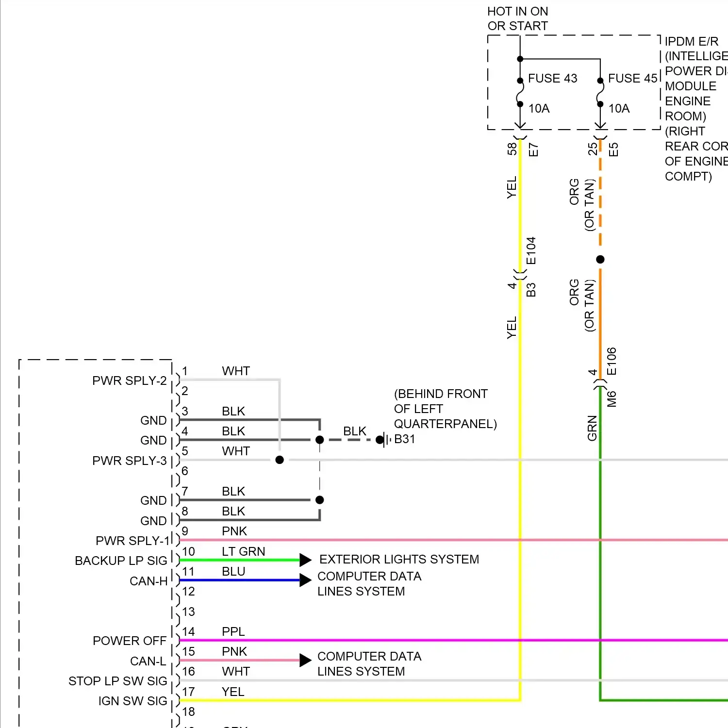Click pin number 10
This screenshot has width=728, height=728.
tap(188, 551)
